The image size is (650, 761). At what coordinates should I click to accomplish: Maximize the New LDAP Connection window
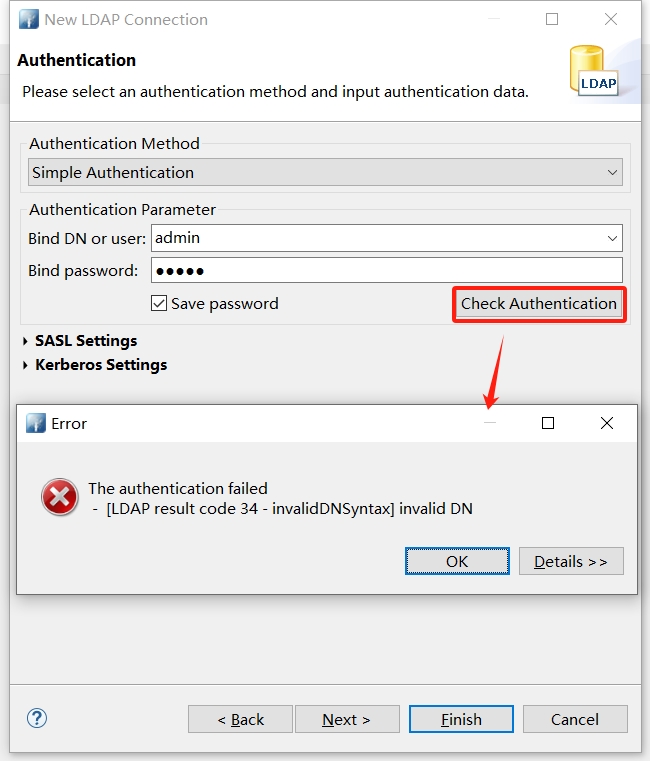[552, 19]
